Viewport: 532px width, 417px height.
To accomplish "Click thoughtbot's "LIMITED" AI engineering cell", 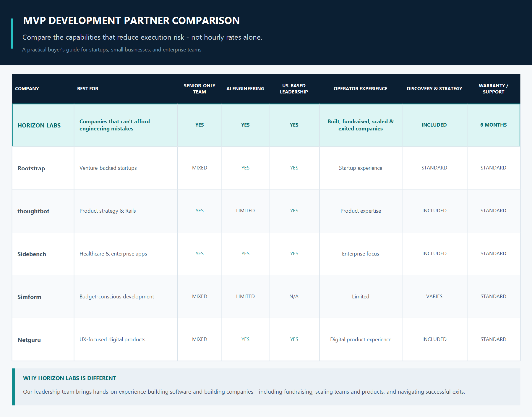I will coord(245,211).
